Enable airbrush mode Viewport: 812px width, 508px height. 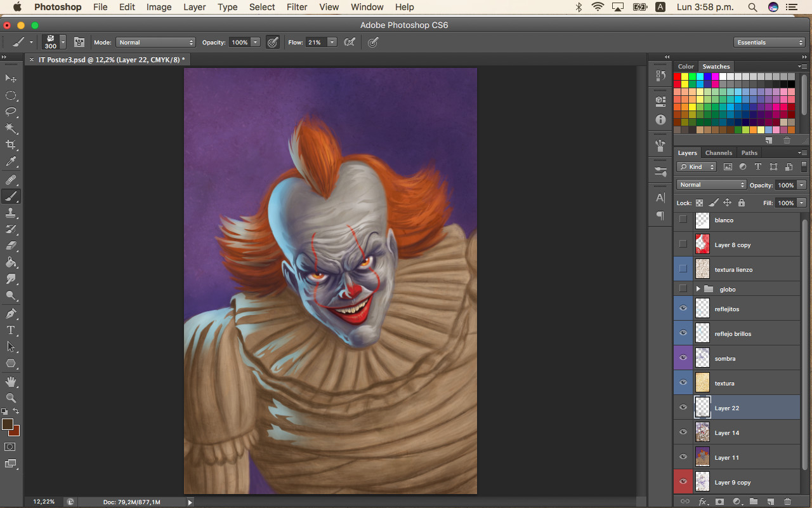coord(349,43)
